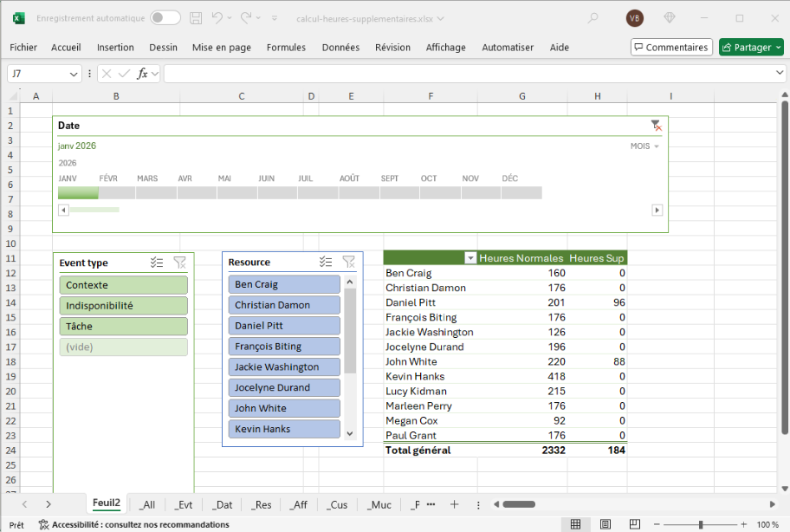Click the Undo arrow icon
Screen dimensions: 790x532
pos(217,18)
